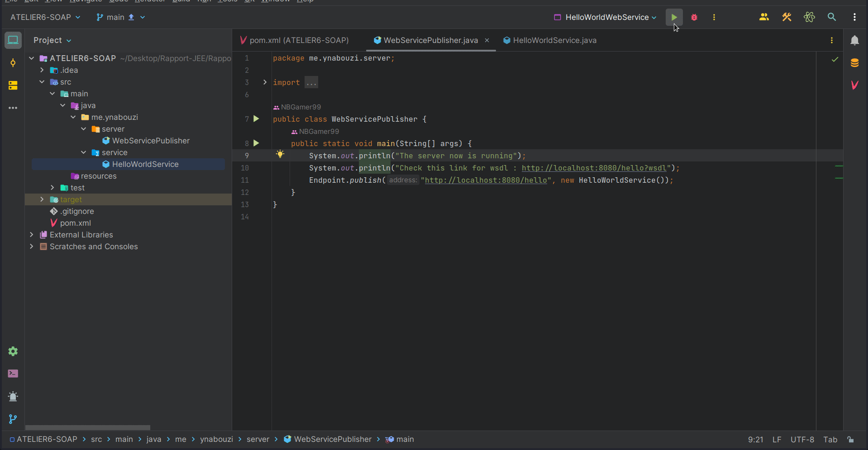The width and height of the screenshot is (868, 450).
Task: Click the Debug bug icon
Action: [694, 17]
